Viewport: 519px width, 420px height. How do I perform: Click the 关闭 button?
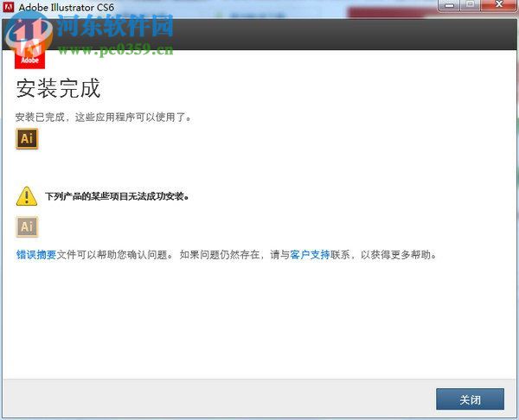pos(470,399)
